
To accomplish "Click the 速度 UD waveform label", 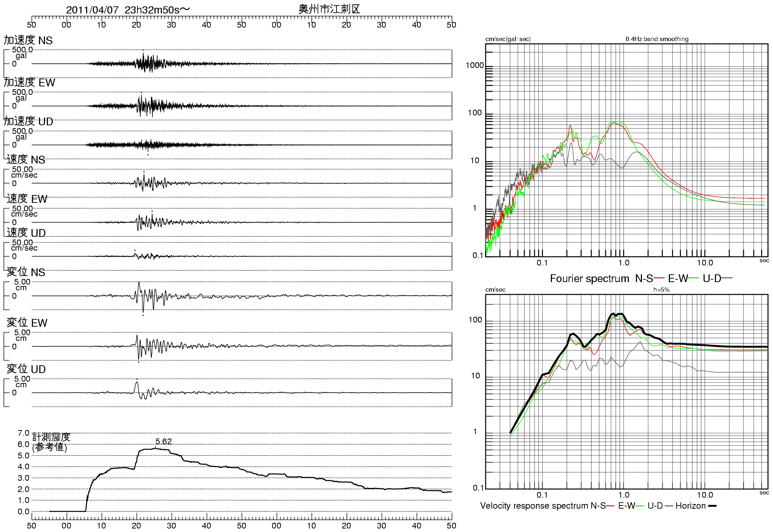I will (x=26, y=233).
